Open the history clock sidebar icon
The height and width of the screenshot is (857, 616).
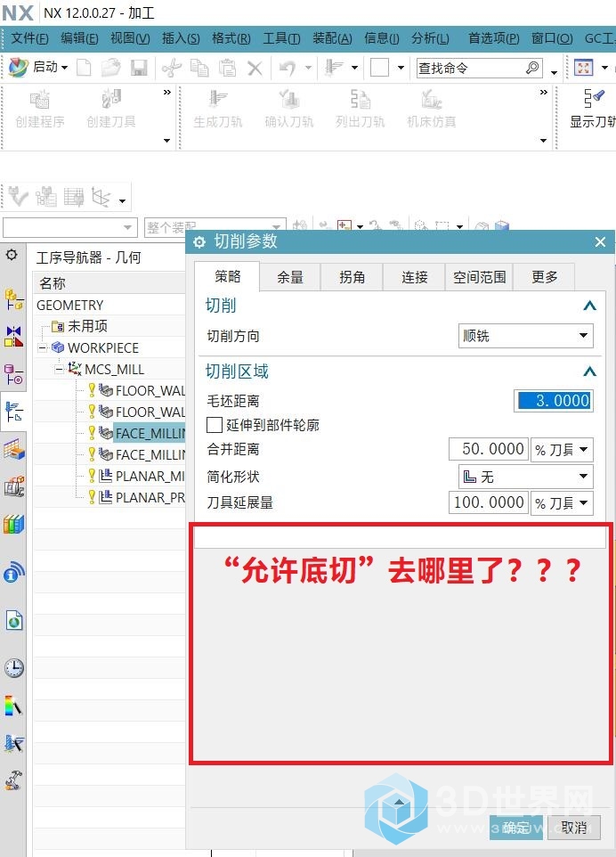tap(13, 668)
